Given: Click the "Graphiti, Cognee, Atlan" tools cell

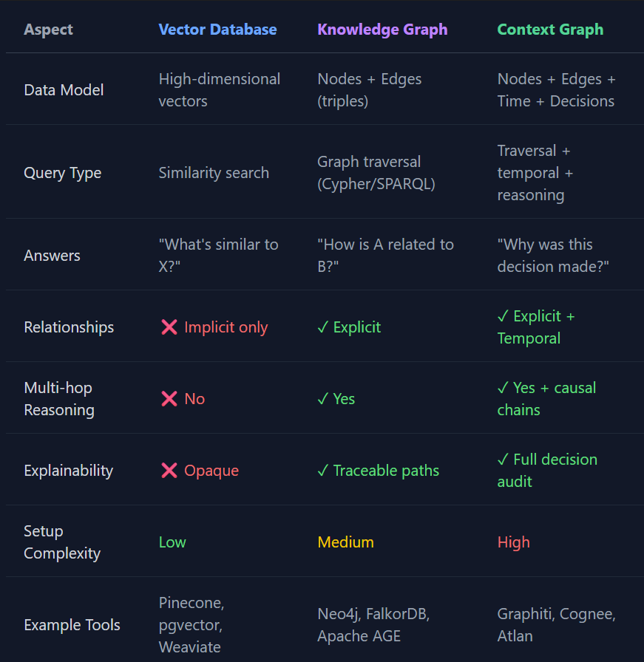Looking at the screenshot, I should point(556,625).
